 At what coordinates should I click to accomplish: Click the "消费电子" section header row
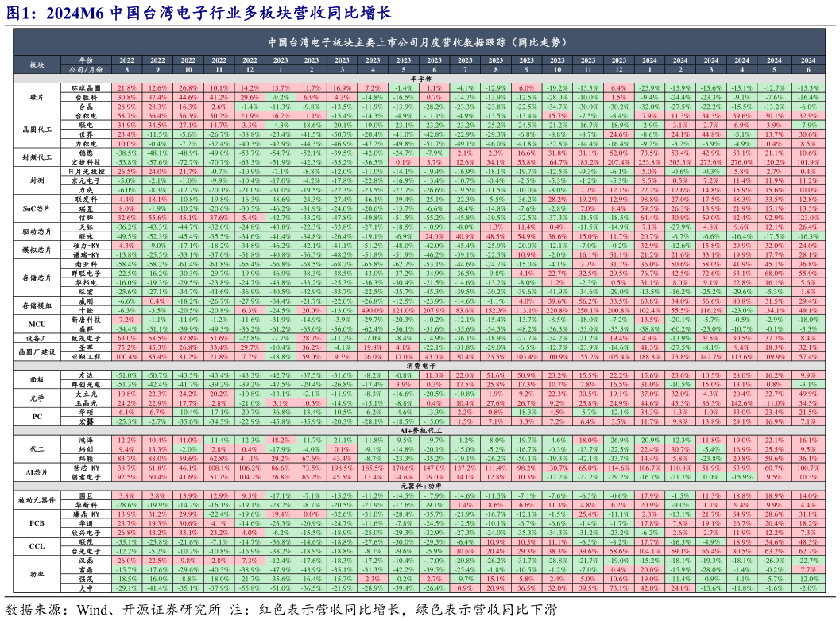(418, 366)
